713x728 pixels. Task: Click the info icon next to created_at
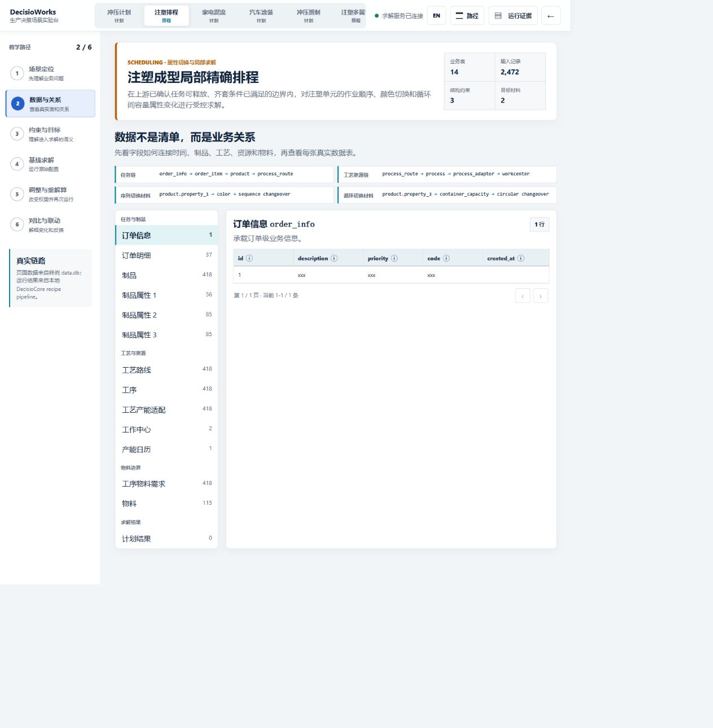pyautogui.click(x=521, y=258)
